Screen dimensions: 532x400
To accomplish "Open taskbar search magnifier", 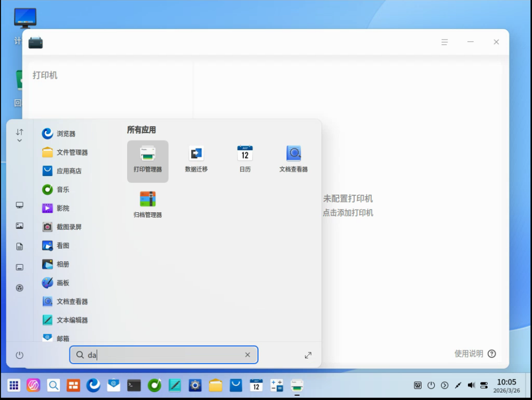I will pyautogui.click(x=53, y=386).
